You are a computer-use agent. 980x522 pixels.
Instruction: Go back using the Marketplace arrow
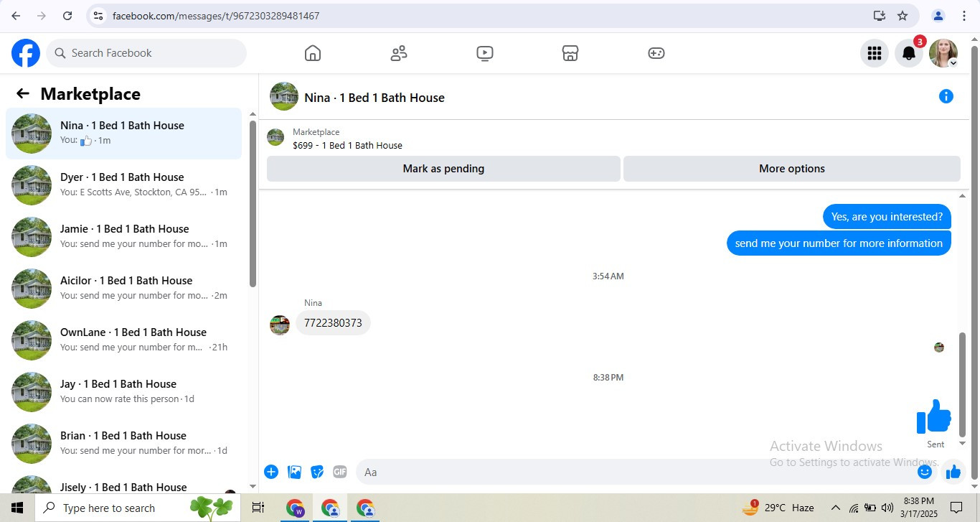pos(23,94)
